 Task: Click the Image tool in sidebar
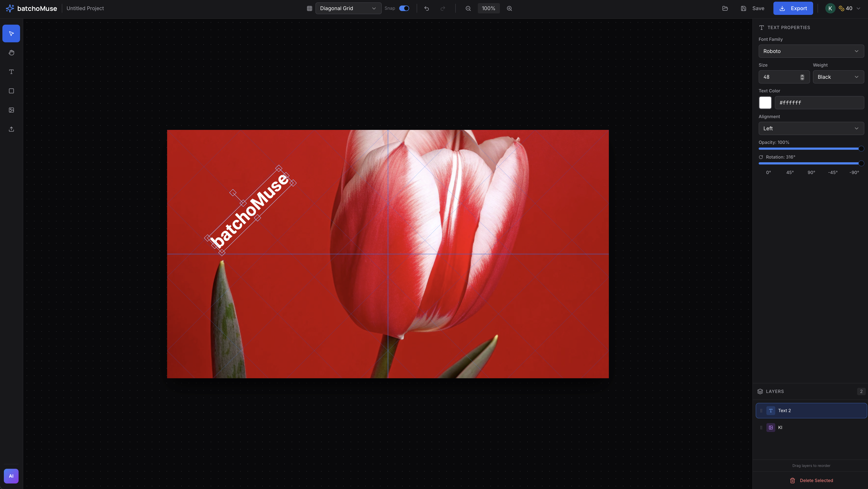(x=11, y=110)
